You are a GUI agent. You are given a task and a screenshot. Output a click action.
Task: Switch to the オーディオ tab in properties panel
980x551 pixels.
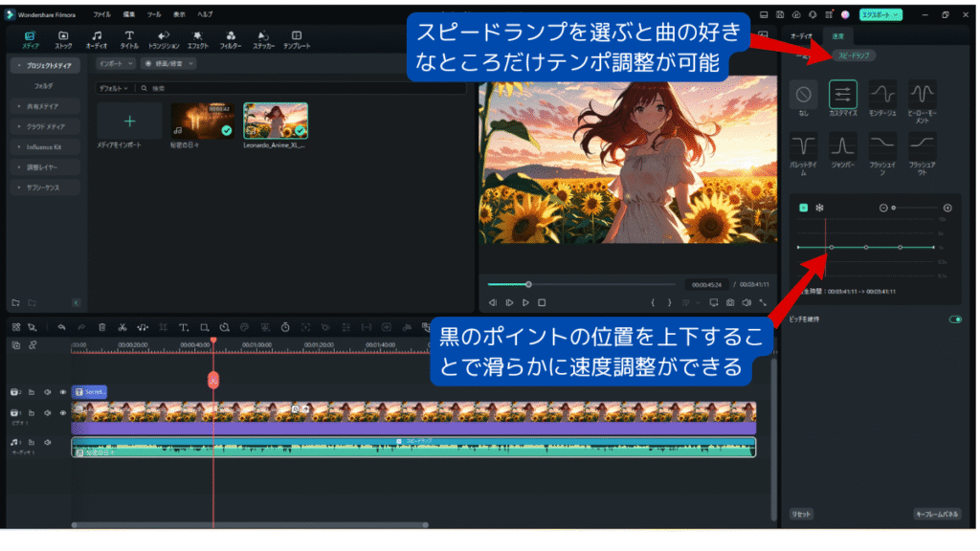click(801, 36)
